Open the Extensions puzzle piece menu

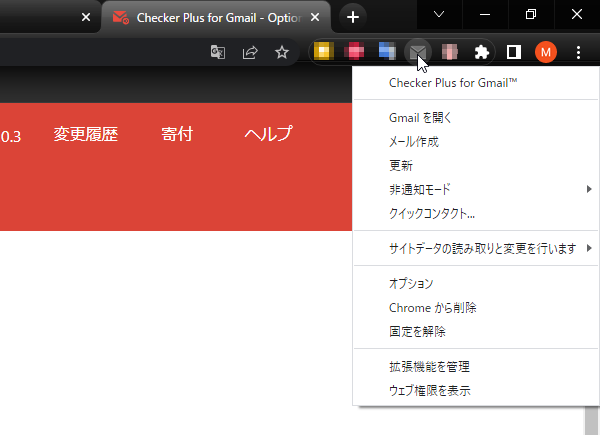482,52
